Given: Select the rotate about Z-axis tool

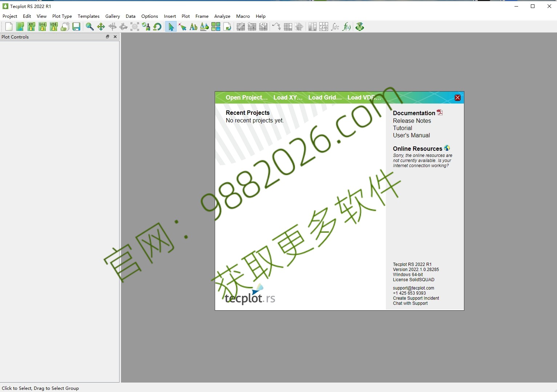Looking at the screenshot, I should (112, 27).
